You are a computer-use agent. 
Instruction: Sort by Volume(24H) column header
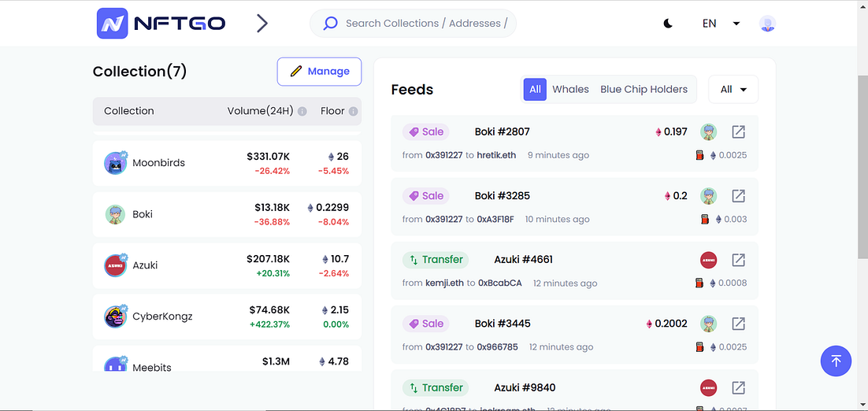(260, 111)
